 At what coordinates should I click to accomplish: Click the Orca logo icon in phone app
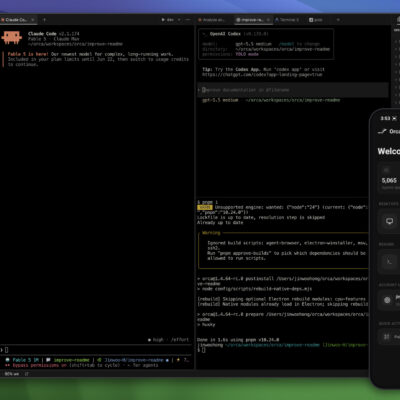coord(382,131)
